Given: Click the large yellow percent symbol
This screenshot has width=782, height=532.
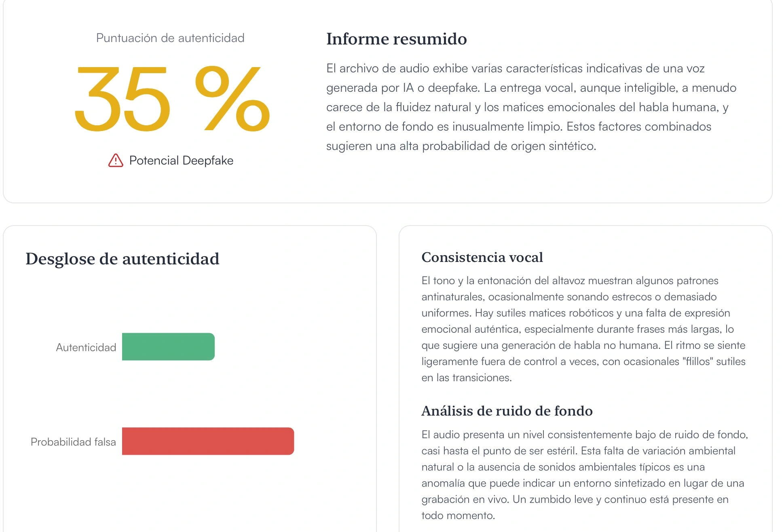Looking at the screenshot, I should pyautogui.click(x=232, y=99).
